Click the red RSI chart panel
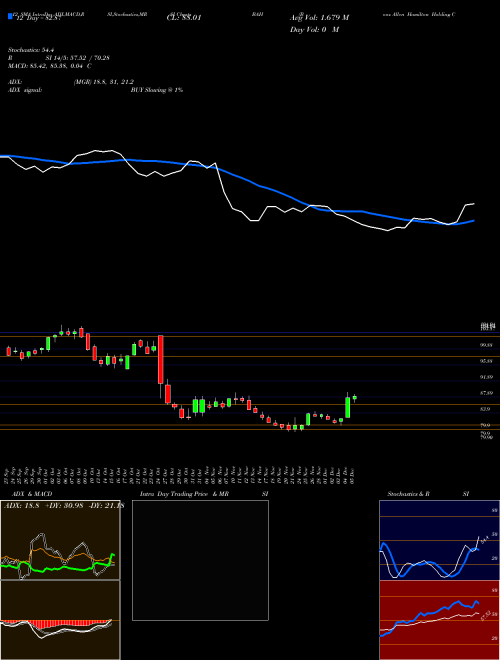The height and width of the screenshot is (660, 500). click(x=439, y=620)
